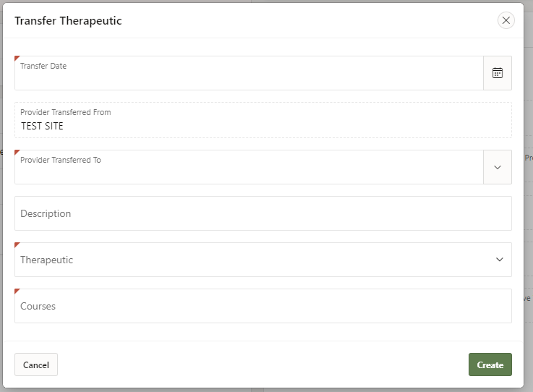Cancel the therapeutic transfer

click(36, 365)
